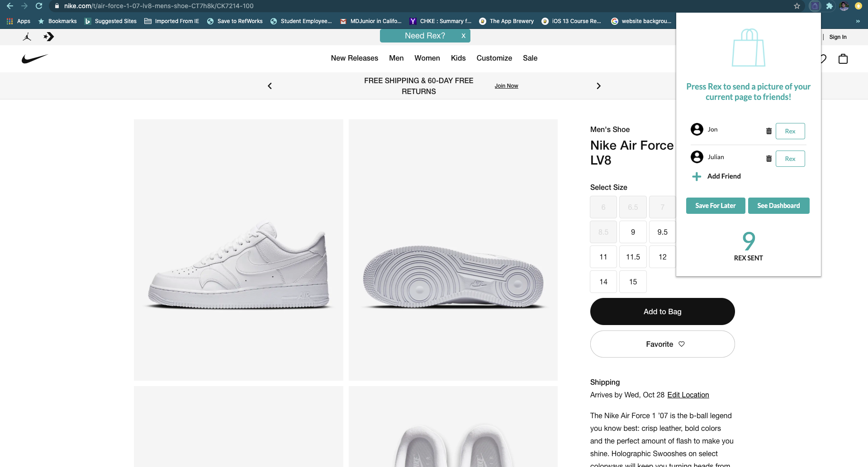Screen dimensions: 868x467
Task: Open the Kids menu
Action: point(458,58)
